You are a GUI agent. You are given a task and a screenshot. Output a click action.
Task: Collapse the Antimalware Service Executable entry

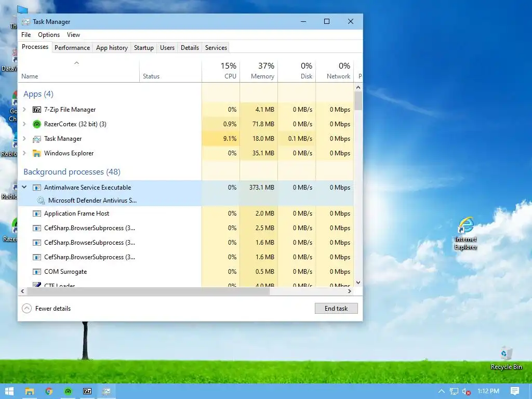tap(24, 187)
